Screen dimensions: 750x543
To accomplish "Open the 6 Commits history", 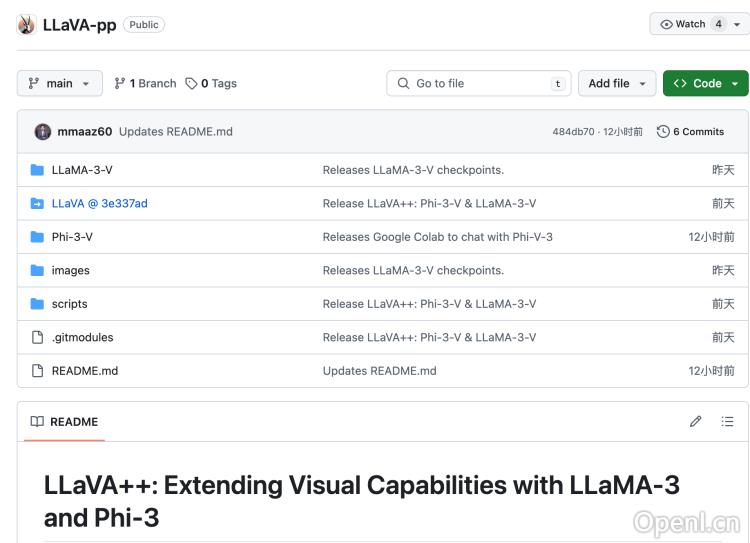I will point(690,132).
